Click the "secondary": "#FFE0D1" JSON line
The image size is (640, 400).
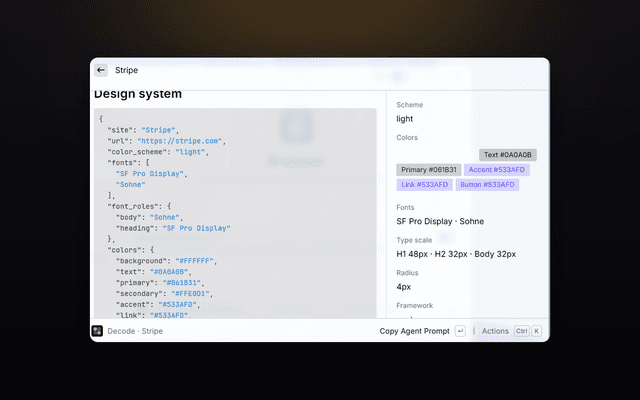(x=164, y=293)
